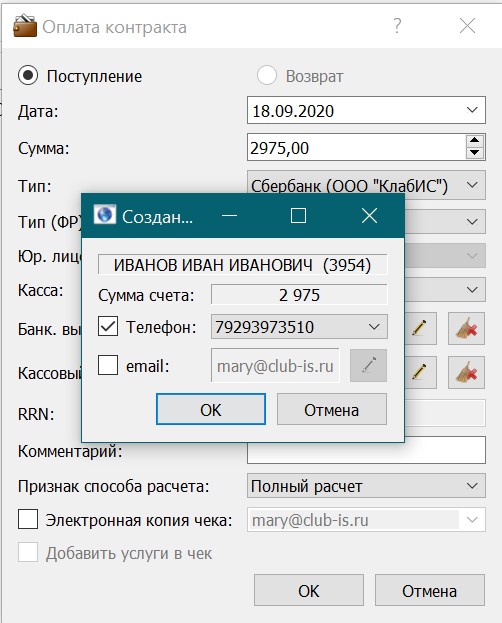Enable the email checkbox in the dialog
Image resolution: width=502 pixels, height=623 pixels.
tap(108, 365)
